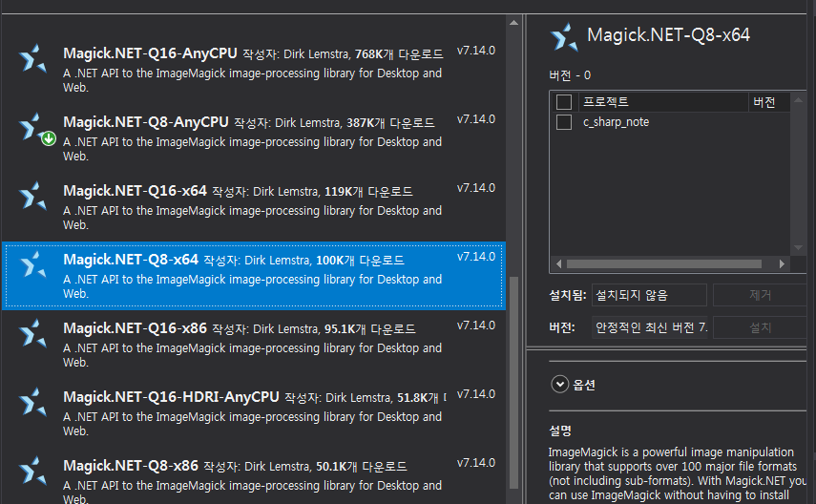Image resolution: width=816 pixels, height=504 pixels.
Task: Click project table scroll right arrow
Action: pyautogui.click(x=782, y=264)
